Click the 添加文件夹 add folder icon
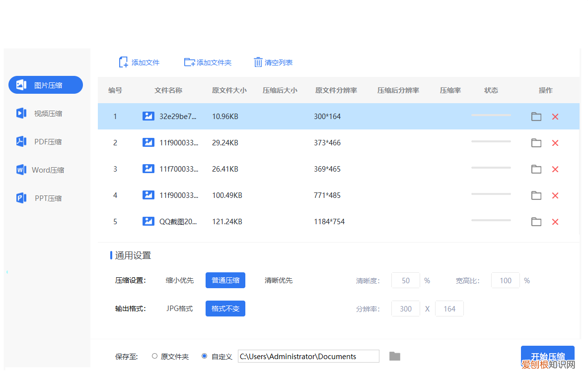The image size is (588, 374). (189, 62)
